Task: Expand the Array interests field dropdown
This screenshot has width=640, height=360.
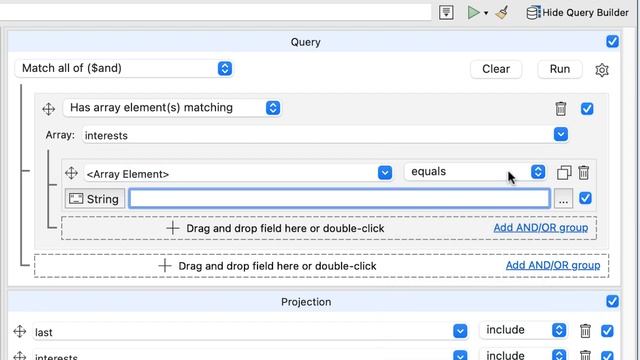Action: (x=561, y=134)
